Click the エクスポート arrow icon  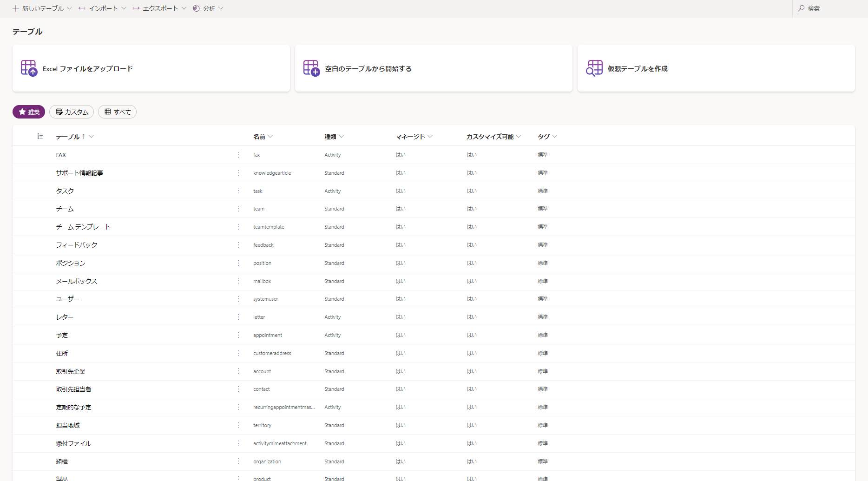(x=136, y=8)
